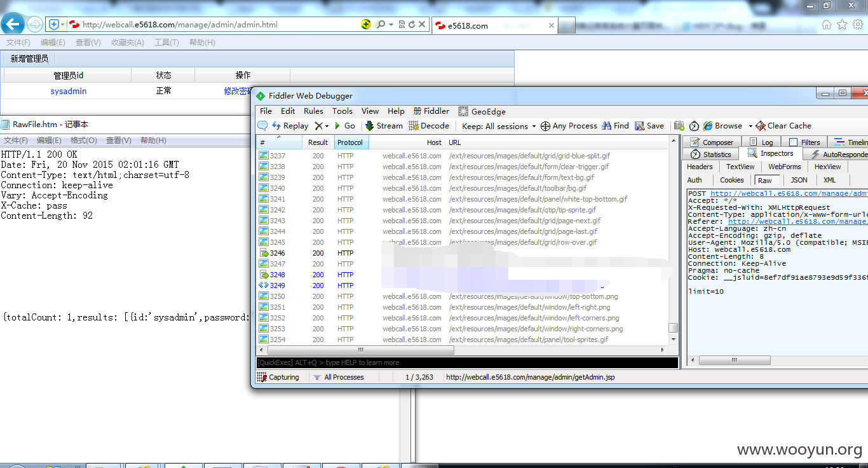
Task: Close the e5618.com browser tab
Action: 551,25
